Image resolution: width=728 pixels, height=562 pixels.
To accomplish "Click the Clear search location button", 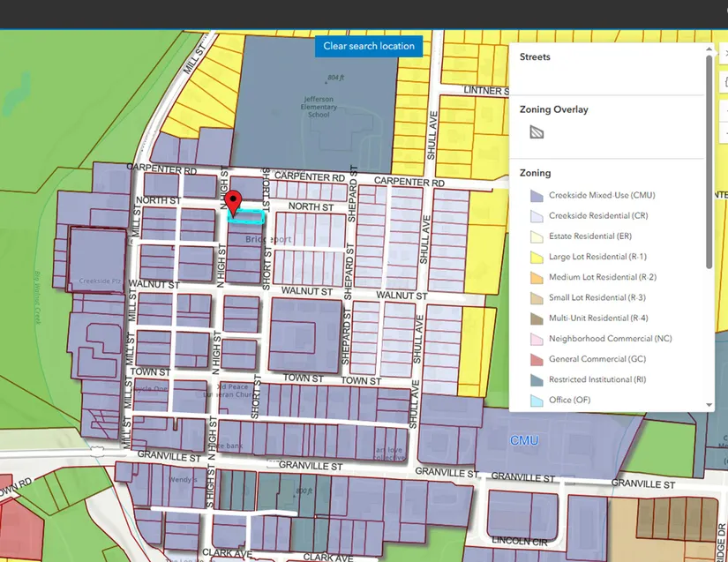I will 368,46.
